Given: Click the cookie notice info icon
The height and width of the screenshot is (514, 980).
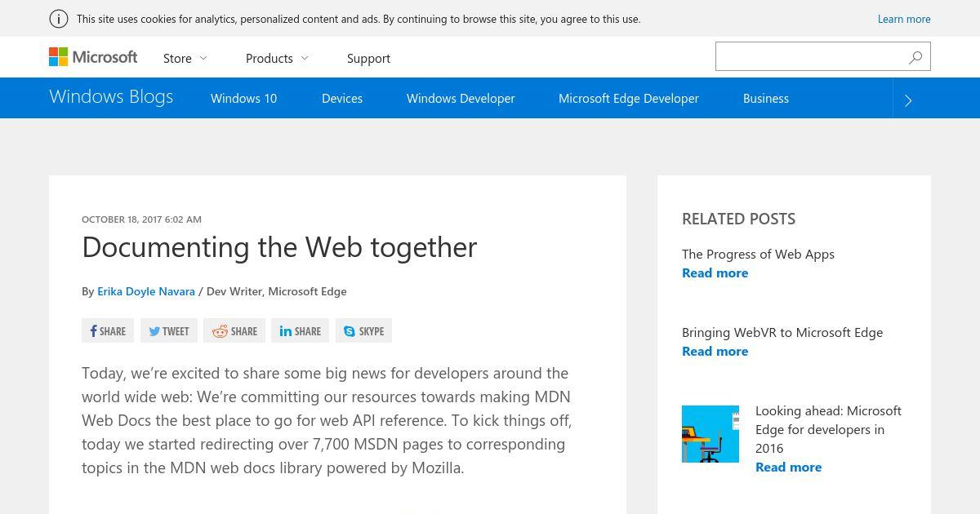Looking at the screenshot, I should click(x=59, y=19).
